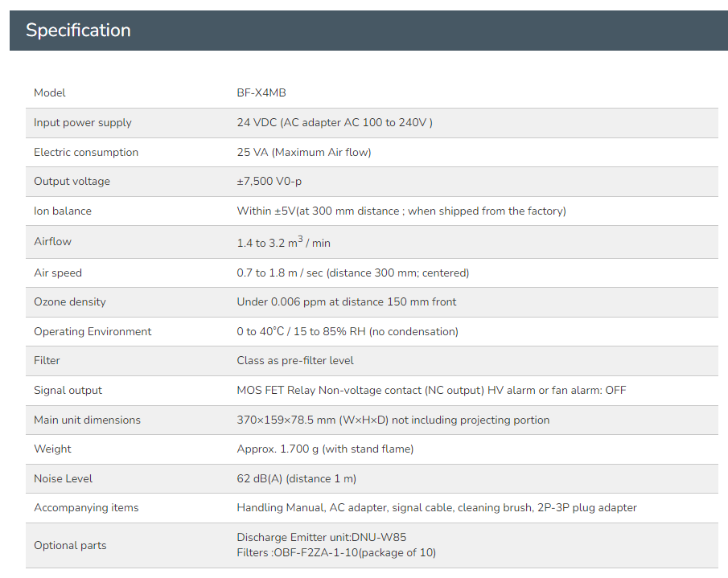
Task: Select the Air speed value text
Action: point(353,273)
